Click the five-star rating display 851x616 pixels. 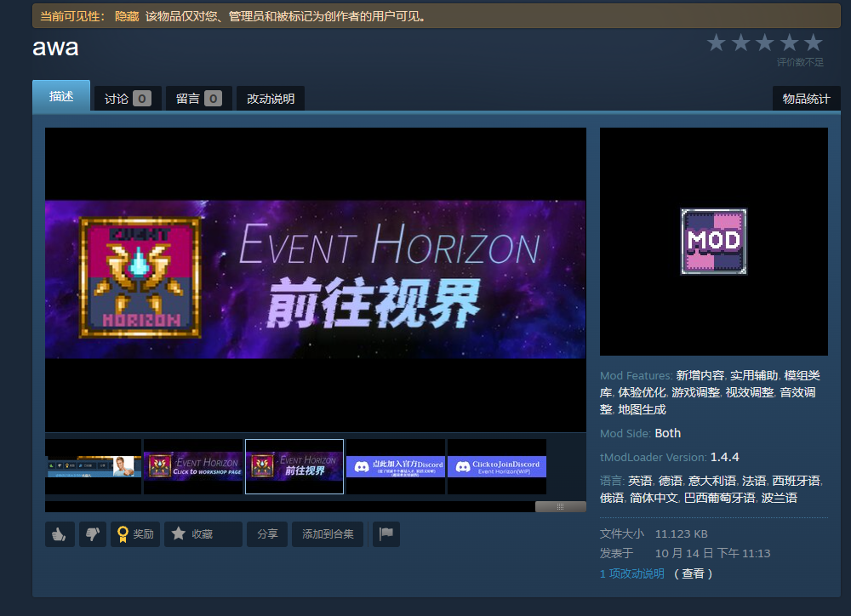point(764,43)
